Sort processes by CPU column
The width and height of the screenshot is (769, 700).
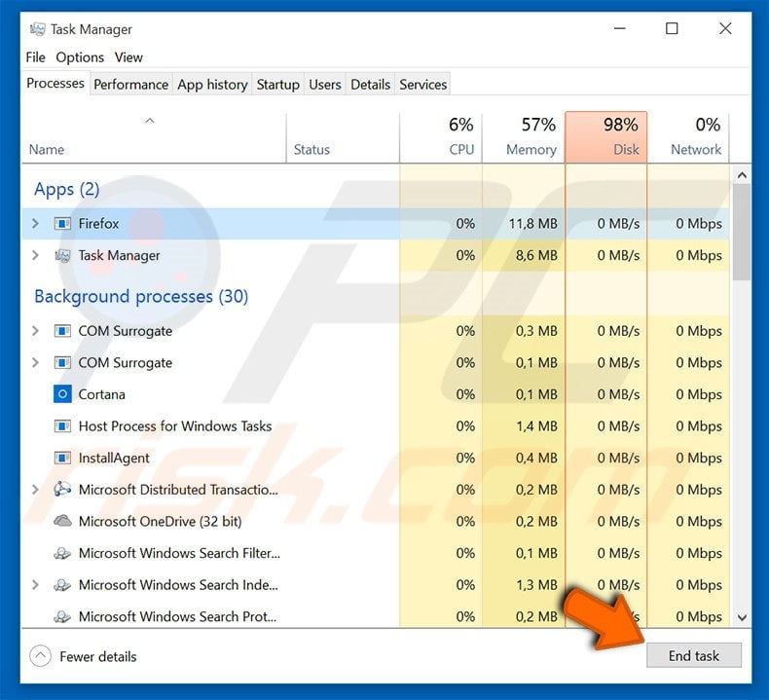pyautogui.click(x=441, y=137)
